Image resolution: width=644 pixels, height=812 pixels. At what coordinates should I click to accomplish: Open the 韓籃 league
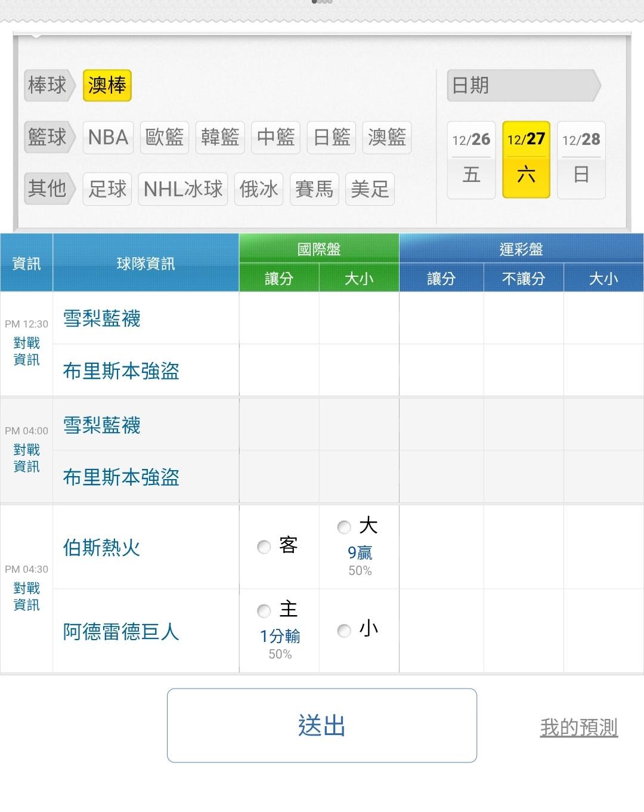220,137
